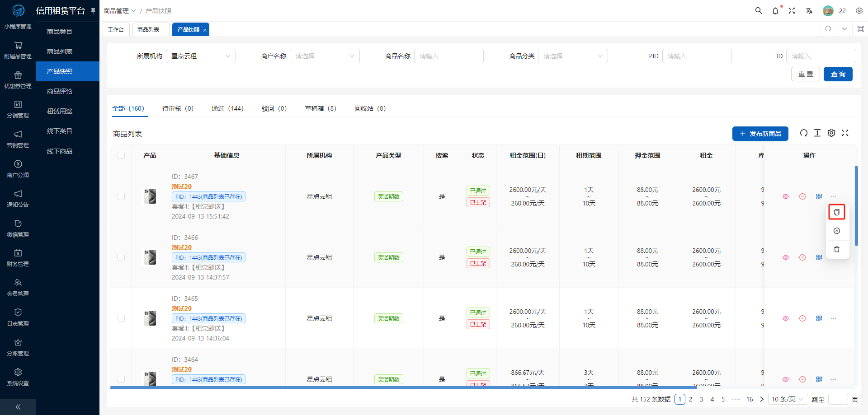
Task: Switch to 草稿箱 (8) tab
Action: [321, 108]
